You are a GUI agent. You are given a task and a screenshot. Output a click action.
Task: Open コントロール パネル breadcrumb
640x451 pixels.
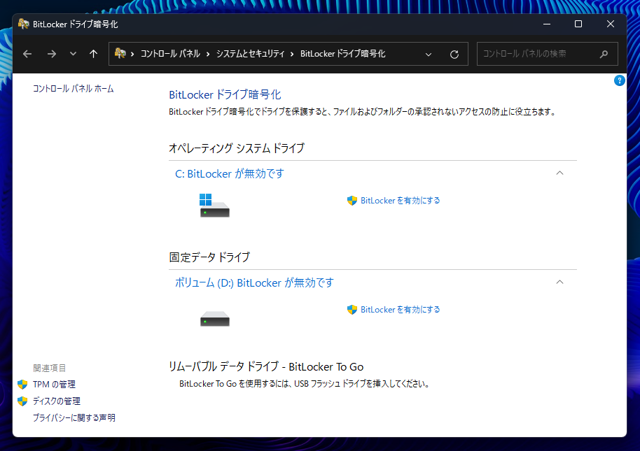coord(170,54)
